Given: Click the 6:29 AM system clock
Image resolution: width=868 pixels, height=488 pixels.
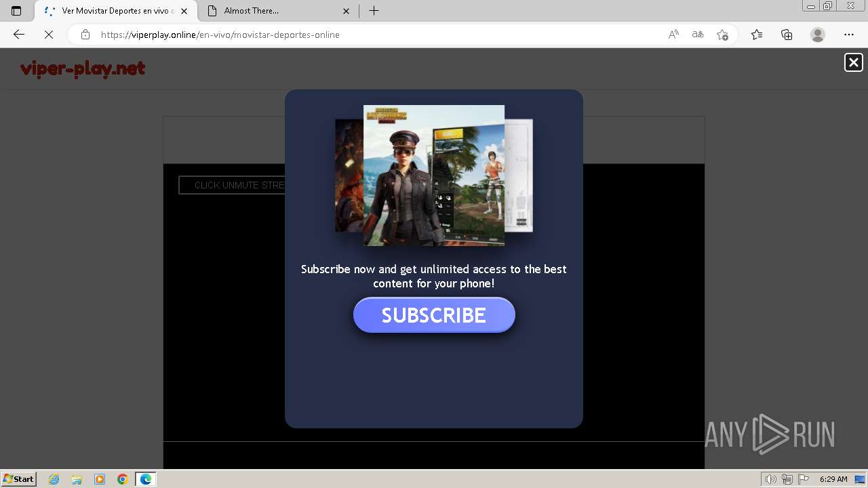Looking at the screenshot, I should (x=833, y=479).
